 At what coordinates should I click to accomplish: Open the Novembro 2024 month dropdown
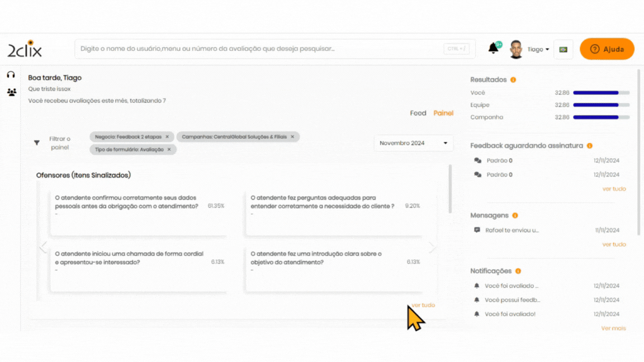click(x=413, y=143)
